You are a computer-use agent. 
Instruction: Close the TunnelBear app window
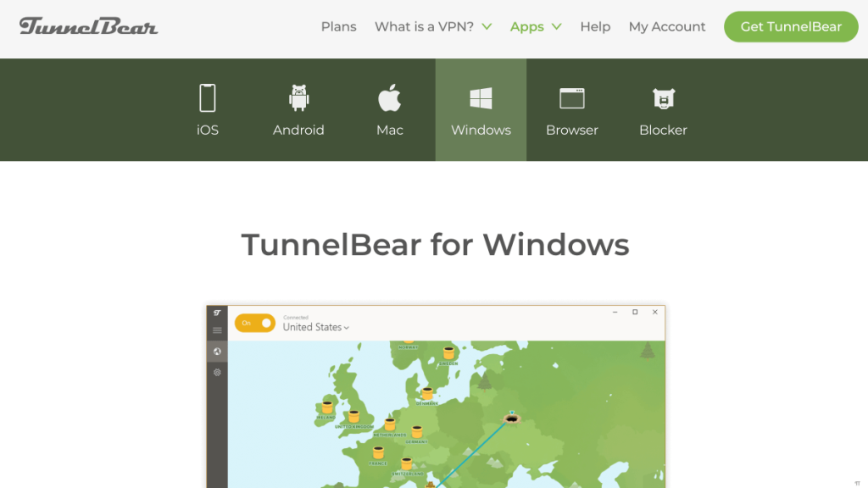[x=655, y=312]
